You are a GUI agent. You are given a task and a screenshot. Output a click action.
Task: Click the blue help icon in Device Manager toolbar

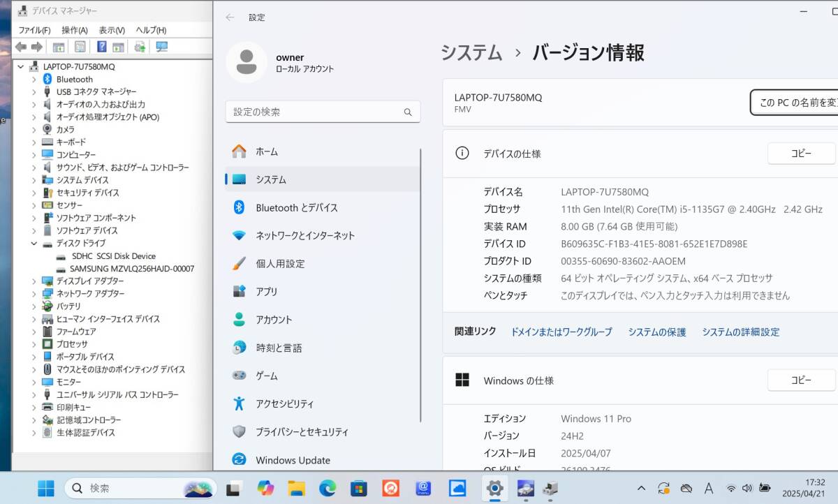101,47
